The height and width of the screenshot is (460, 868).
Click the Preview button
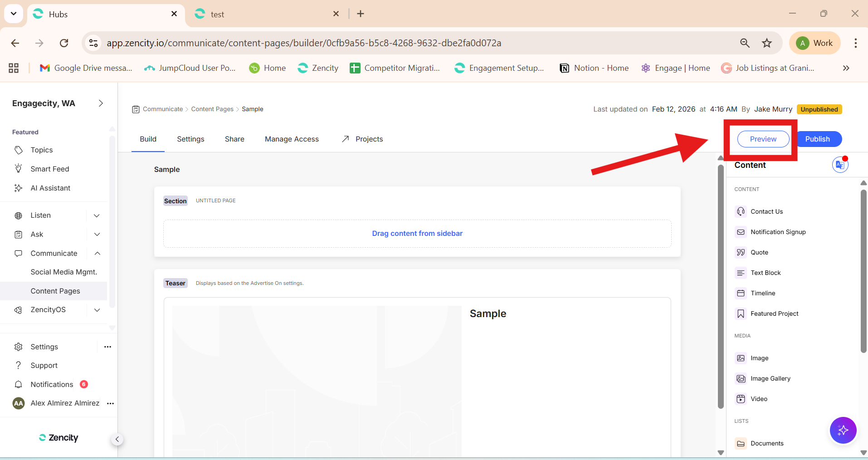(763, 139)
